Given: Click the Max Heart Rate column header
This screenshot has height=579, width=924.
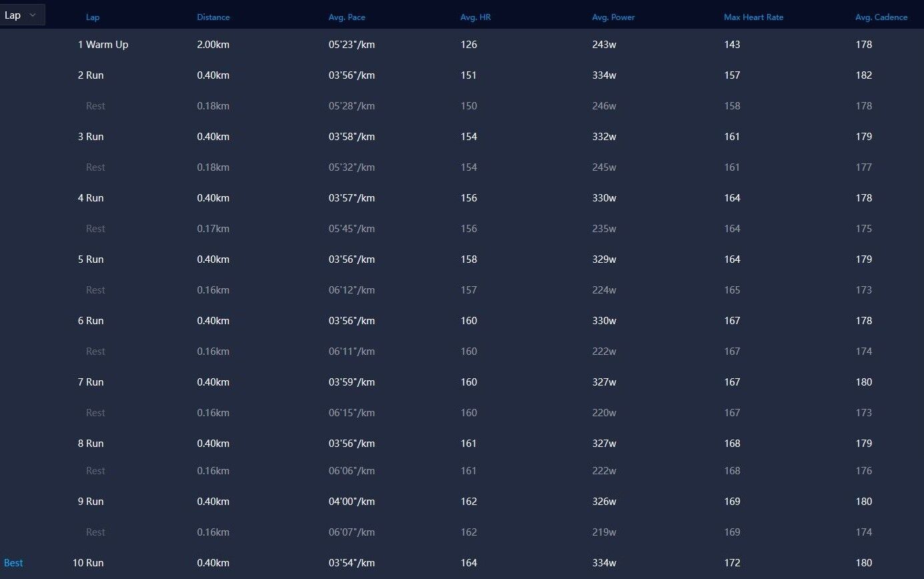Looking at the screenshot, I should (753, 17).
